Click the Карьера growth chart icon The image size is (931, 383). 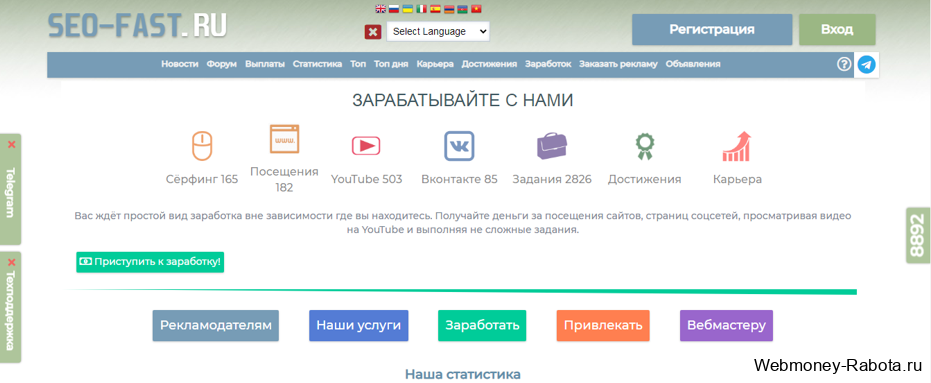[737, 146]
